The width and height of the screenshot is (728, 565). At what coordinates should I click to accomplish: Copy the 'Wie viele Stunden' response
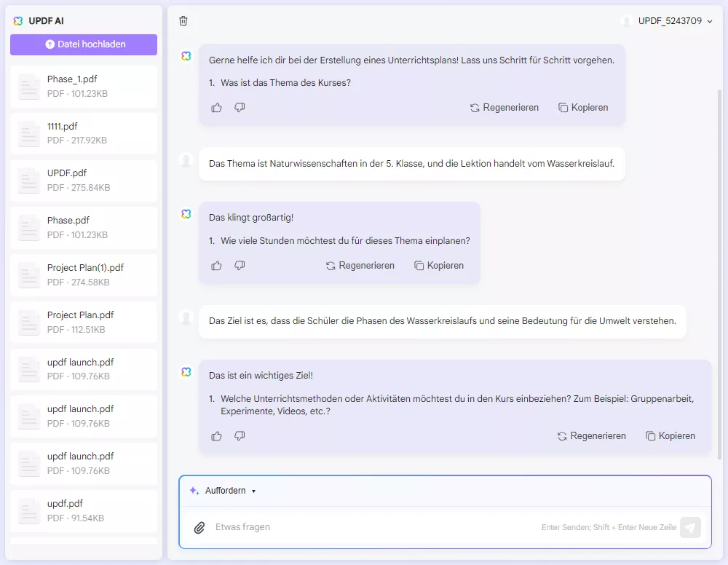(x=439, y=266)
